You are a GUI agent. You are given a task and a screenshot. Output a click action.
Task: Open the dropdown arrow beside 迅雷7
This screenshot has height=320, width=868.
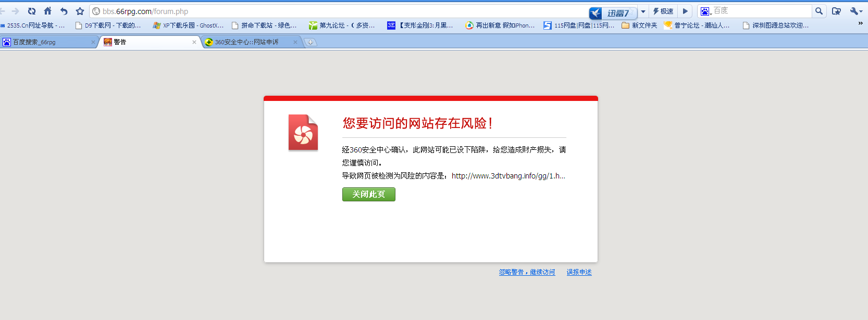point(643,11)
